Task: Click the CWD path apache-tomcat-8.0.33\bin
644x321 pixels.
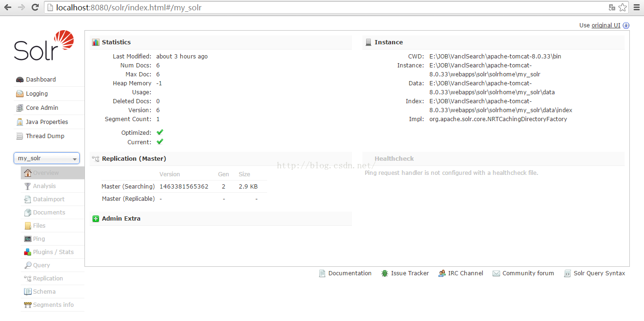Action: pyautogui.click(x=495, y=57)
